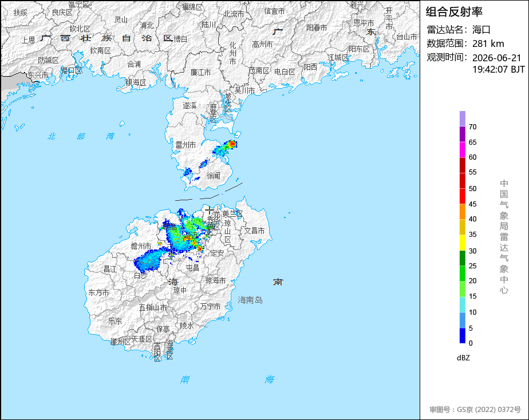The image size is (529, 420).
Task: Click the 天涯区 map label
Action: tap(142, 339)
